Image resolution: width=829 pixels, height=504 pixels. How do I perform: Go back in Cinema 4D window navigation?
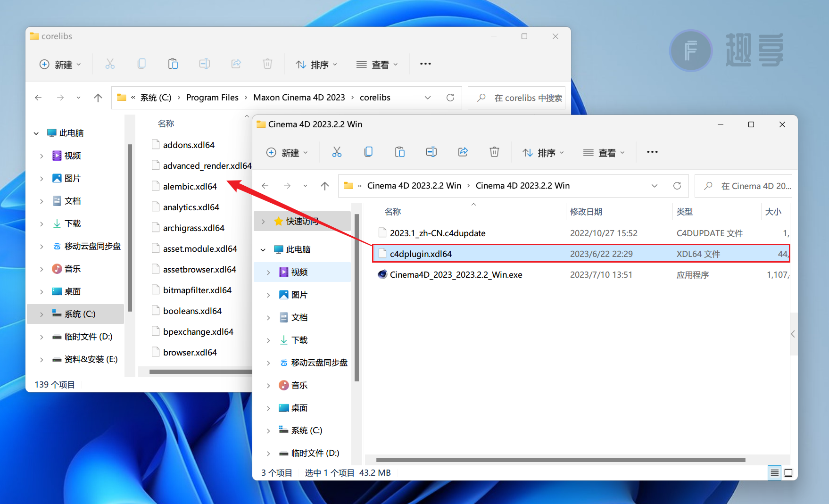[x=265, y=186]
